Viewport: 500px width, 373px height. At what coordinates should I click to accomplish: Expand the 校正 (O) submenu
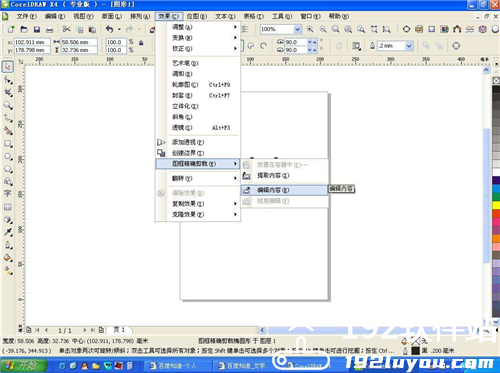click(198, 49)
